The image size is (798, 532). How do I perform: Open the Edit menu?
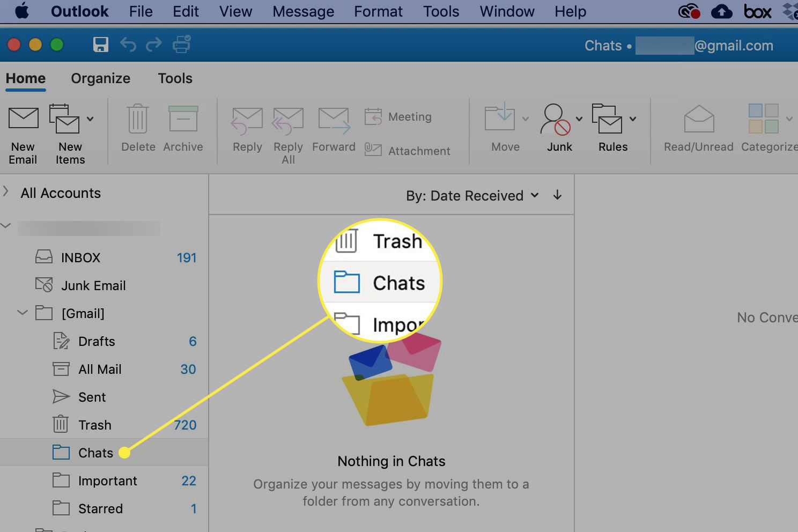click(x=186, y=11)
